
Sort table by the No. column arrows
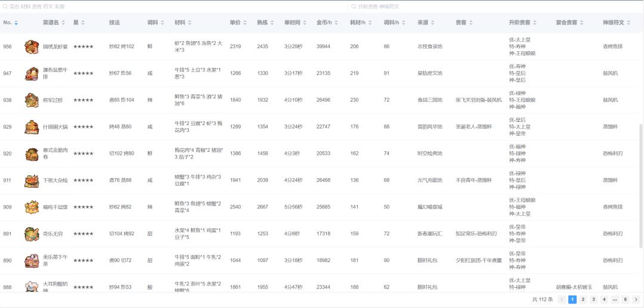[16, 23]
